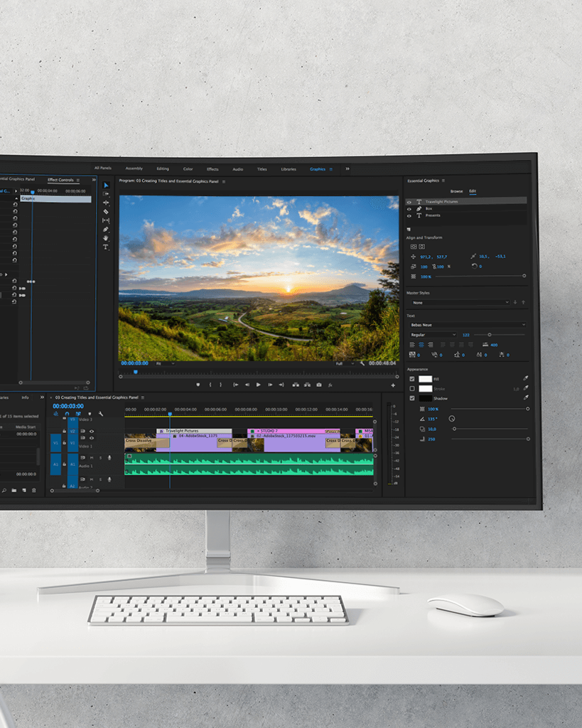Click the New Layer icon in Essential Graphics
The image size is (582, 728).
409,229
